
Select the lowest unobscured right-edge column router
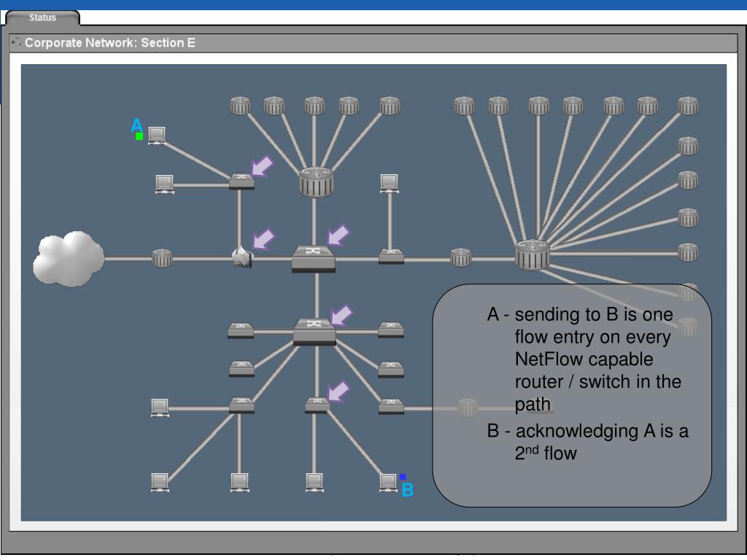tap(688, 252)
